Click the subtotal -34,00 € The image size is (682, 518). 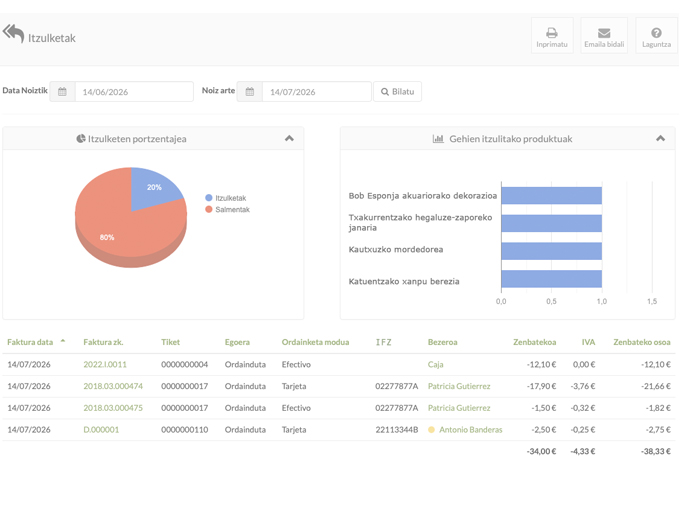pos(541,451)
